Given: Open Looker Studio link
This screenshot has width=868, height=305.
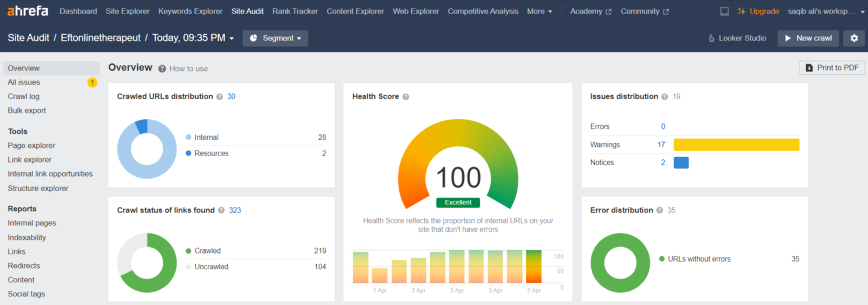Looking at the screenshot, I should tap(737, 38).
